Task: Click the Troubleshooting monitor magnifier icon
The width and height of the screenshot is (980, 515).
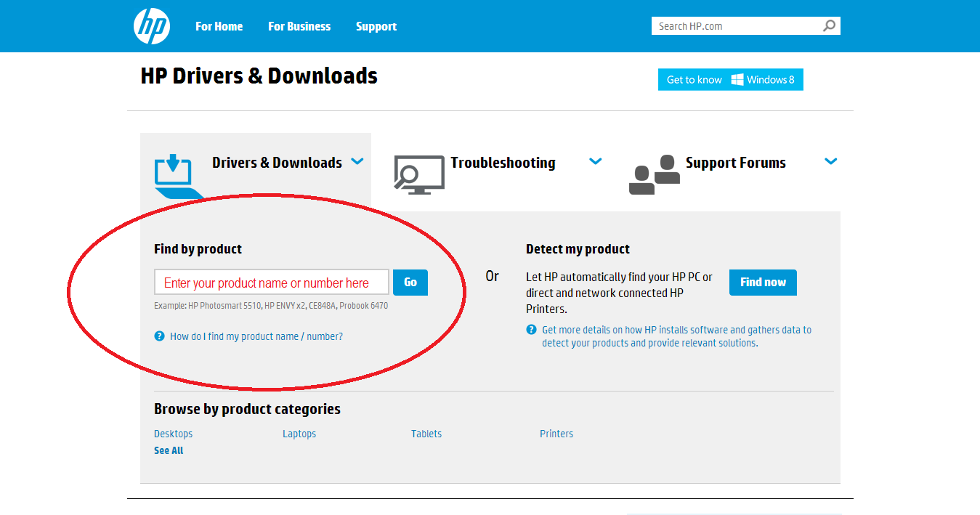Action: tap(418, 174)
